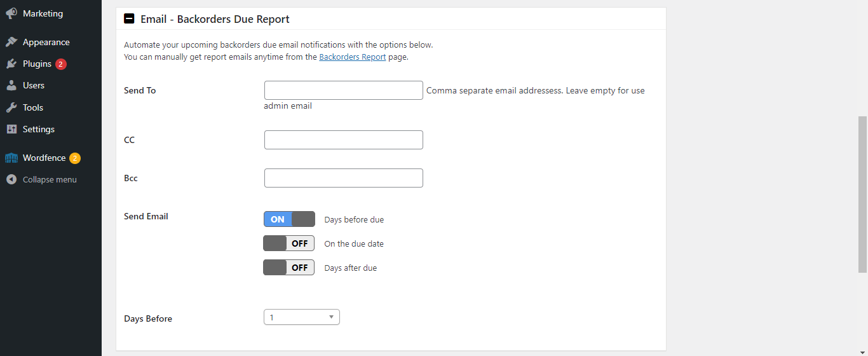Click the Marketing megaphone icon
This screenshot has height=356, width=868.
pos(11,13)
